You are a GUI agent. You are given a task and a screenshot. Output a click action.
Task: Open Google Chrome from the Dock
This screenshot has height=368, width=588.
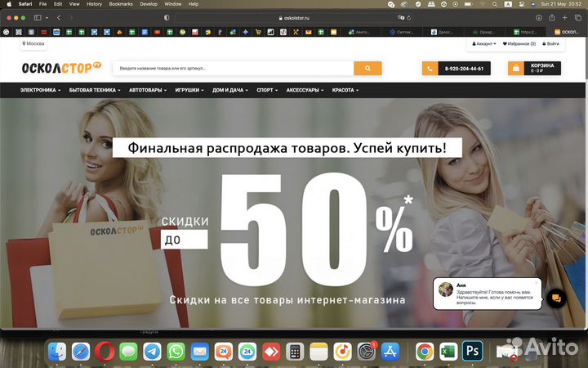click(x=425, y=352)
